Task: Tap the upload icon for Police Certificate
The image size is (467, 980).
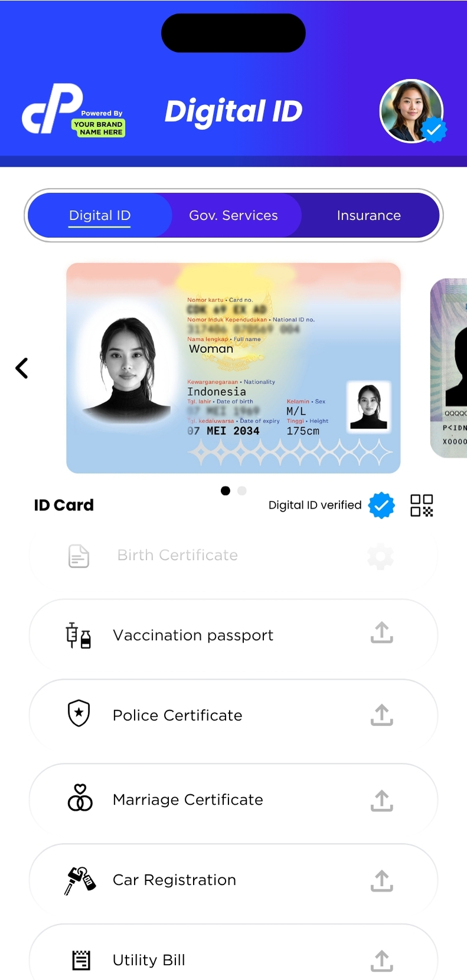Action: pos(382,715)
